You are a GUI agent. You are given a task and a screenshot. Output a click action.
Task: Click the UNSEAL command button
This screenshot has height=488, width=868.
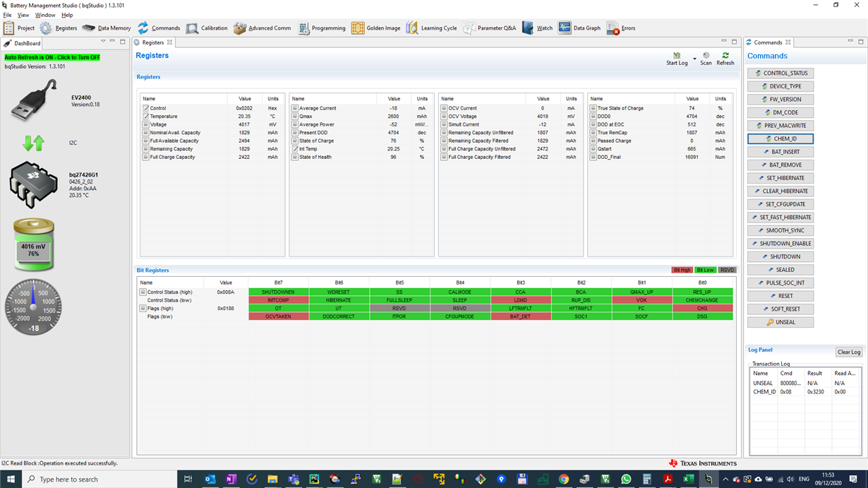point(780,322)
